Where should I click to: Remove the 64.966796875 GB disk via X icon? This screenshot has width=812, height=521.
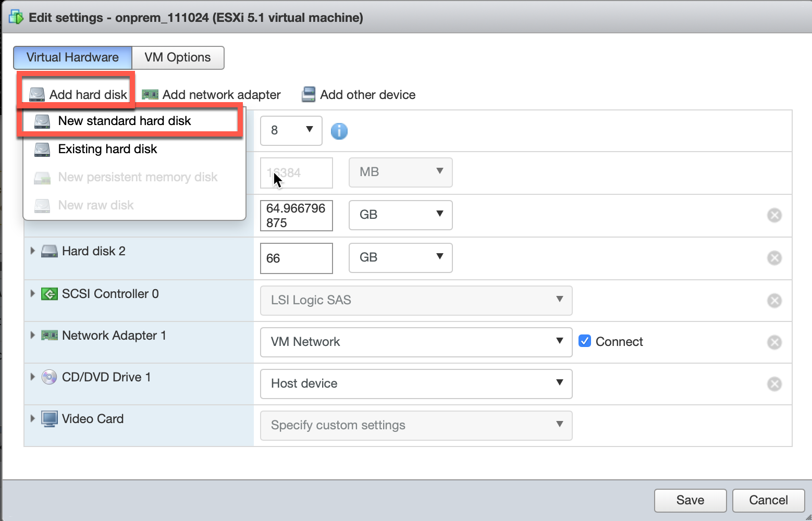tap(774, 215)
